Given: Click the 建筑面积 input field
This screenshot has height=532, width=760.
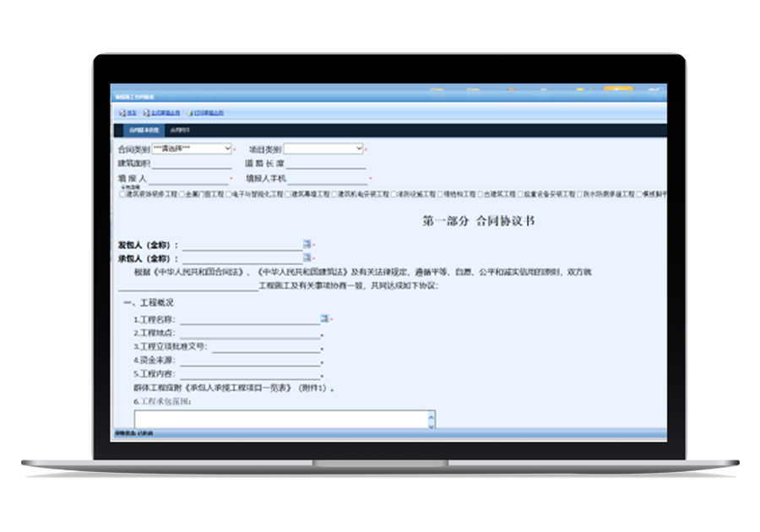Looking at the screenshot, I should (190, 164).
